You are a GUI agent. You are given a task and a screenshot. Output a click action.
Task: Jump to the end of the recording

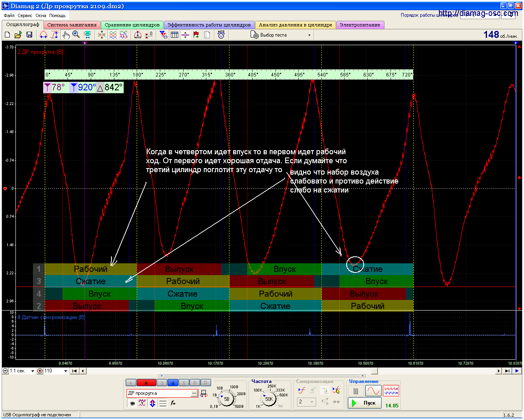point(507,371)
